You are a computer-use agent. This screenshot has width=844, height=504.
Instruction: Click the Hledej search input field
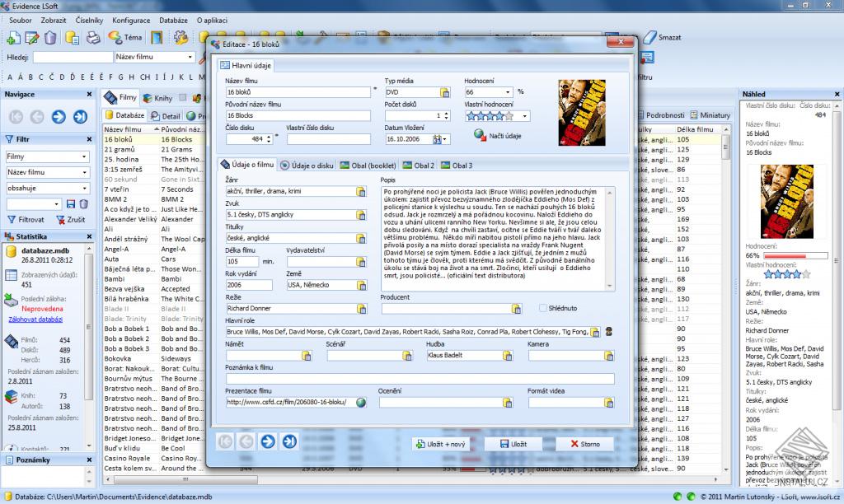[73, 57]
